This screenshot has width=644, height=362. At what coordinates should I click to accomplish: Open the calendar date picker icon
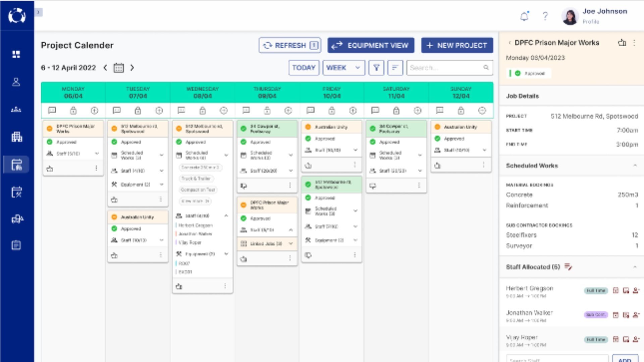point(118,68)
